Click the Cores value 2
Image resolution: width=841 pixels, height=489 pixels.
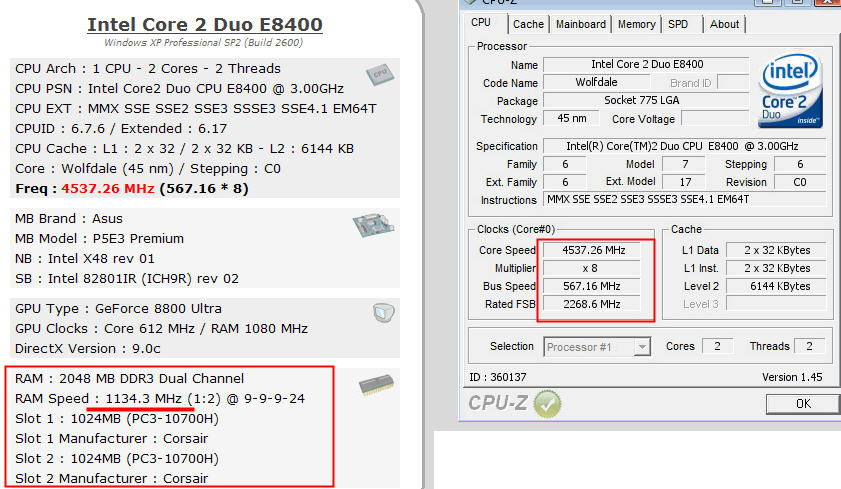point(718,346)
